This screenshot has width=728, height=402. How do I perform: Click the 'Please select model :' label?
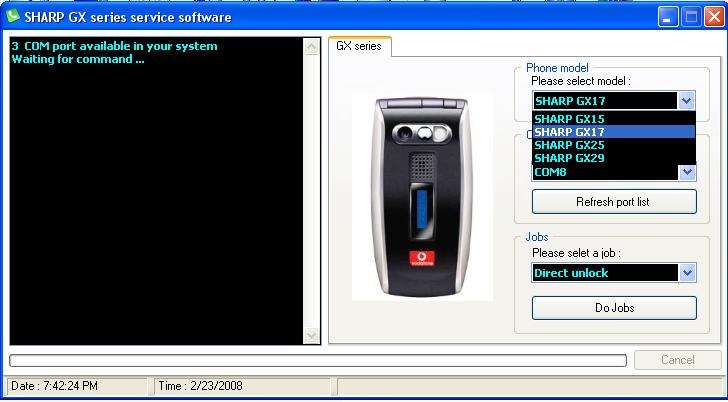click(581, 81)
